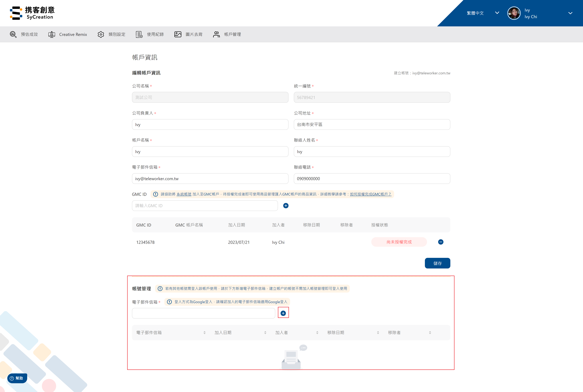
Task: Open the 系統帳號 link
Action: 184,194
